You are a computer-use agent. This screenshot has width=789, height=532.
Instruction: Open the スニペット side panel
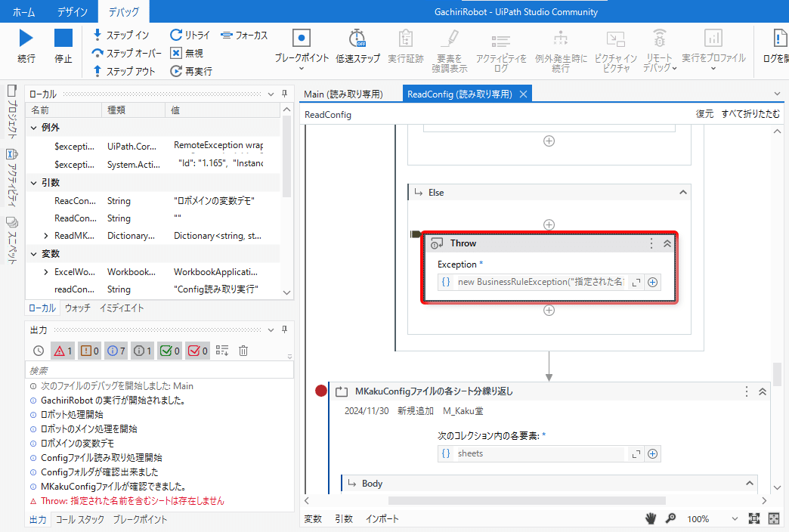tap(12, 240)
